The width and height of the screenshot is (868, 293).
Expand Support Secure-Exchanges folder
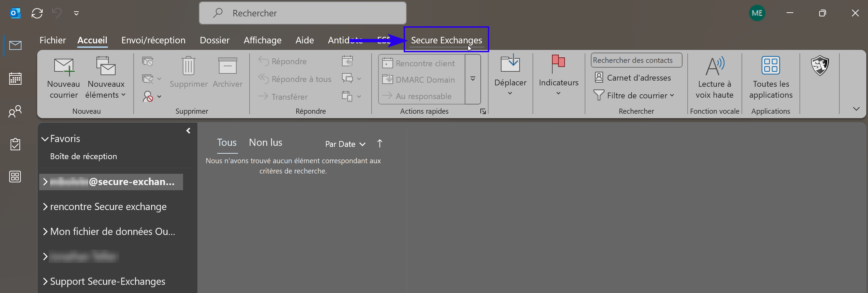click(45, 282)
